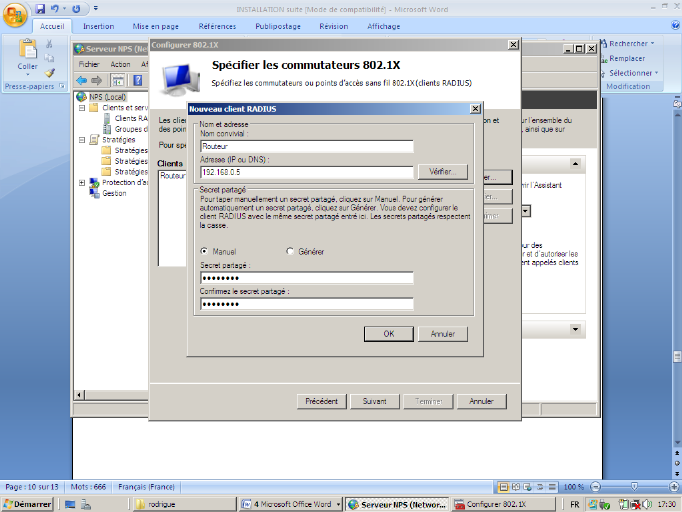
Task: Open the Sélectionner dropdown in Word
Action: 630,73
